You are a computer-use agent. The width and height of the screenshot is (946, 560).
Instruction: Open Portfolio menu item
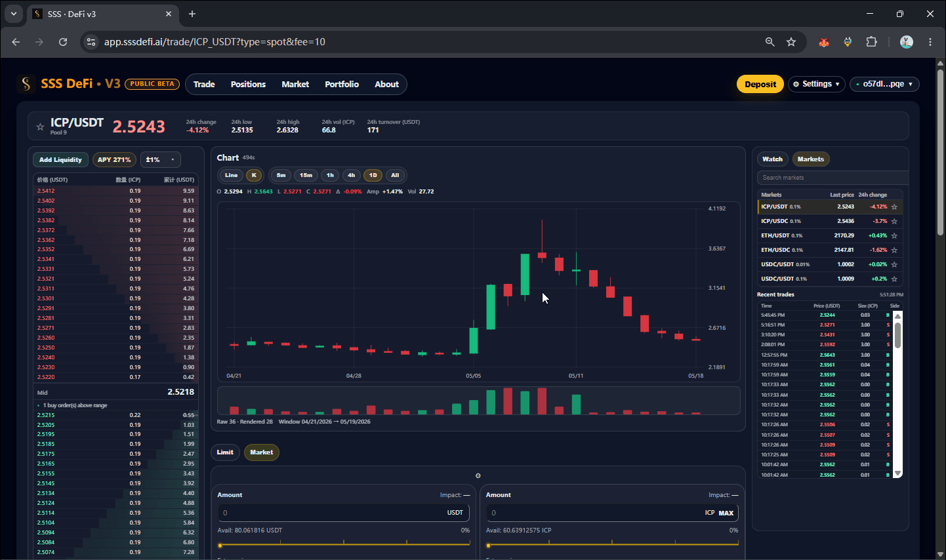(x=342, y=84)
